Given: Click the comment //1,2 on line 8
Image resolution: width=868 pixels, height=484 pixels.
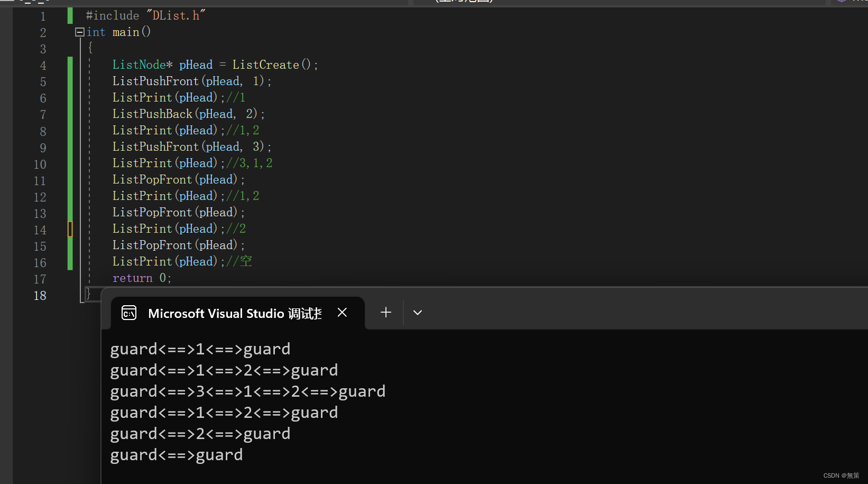Looking at the screenshot, I should tap(243, 131).
